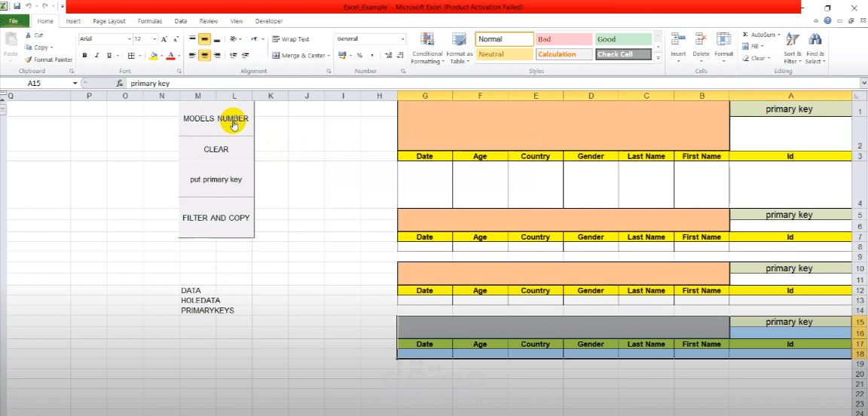Open Find & Select binoculars
Screen dimensions: 868x416
point(815,49)
